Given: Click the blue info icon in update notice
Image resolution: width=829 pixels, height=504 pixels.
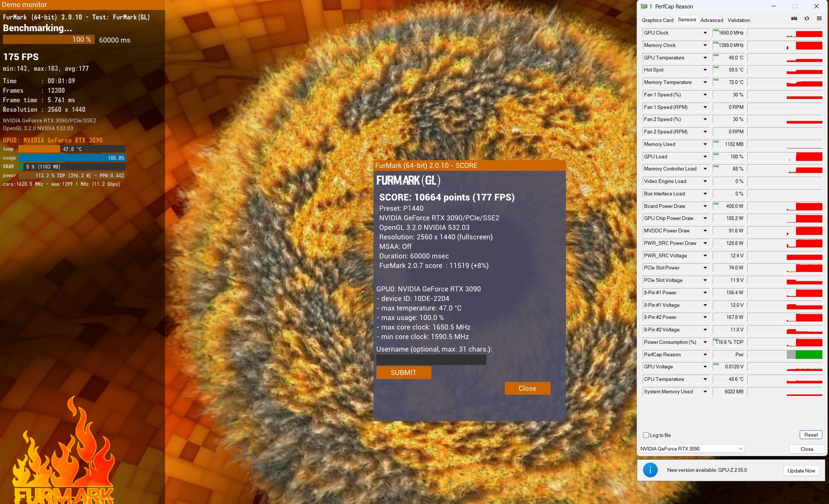Looking at the screenshot, I should tap(650, 470).
